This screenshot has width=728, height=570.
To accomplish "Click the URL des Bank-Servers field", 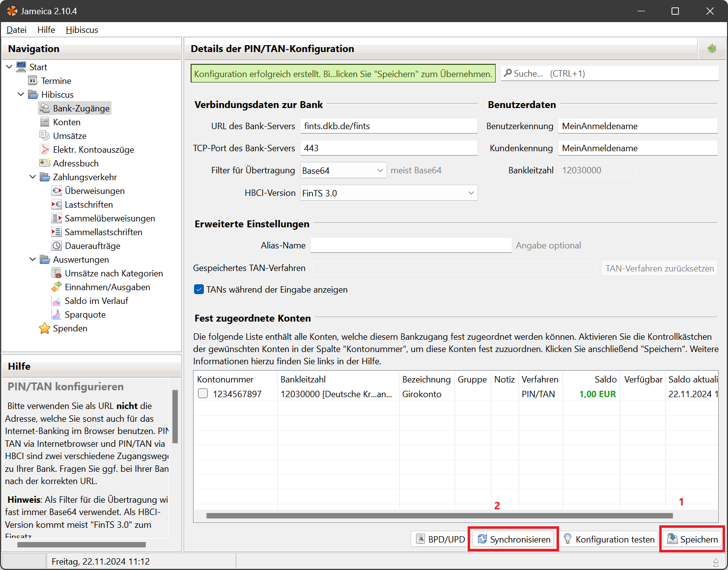I will coord(389,126).
